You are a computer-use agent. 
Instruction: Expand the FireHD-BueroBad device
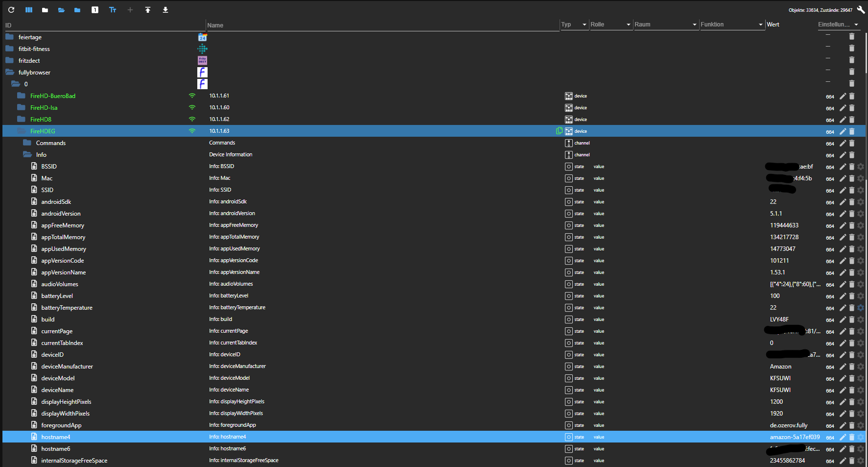click(x=21, y=96)
